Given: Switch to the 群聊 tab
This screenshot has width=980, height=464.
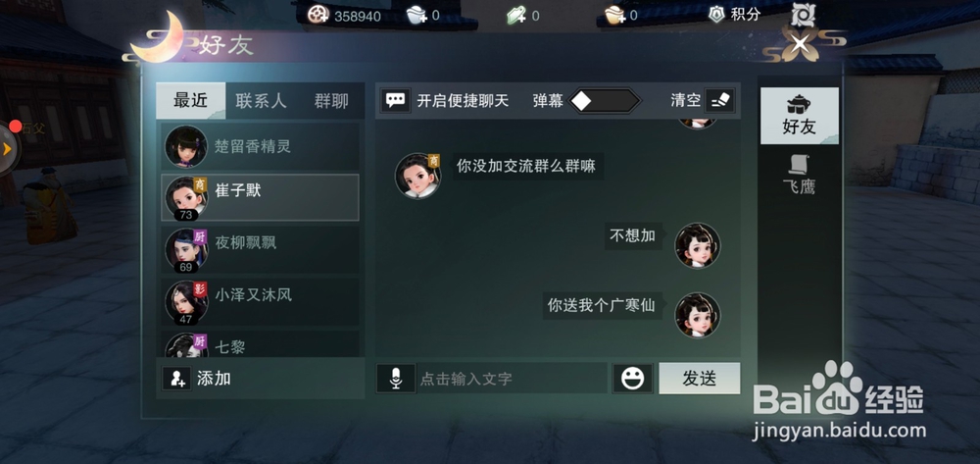Looking at the screenshot, I should click(331, 101).
